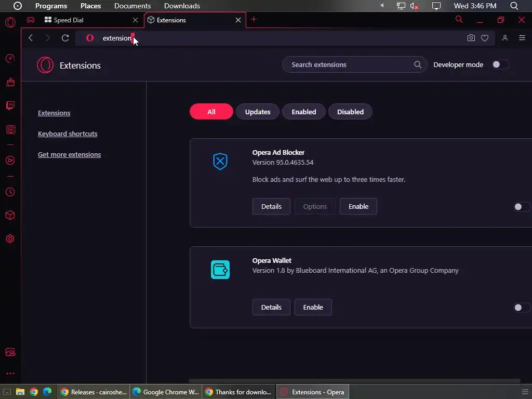Reload the Extensions page
532x399 pixels.
click(x=65, y=38)
